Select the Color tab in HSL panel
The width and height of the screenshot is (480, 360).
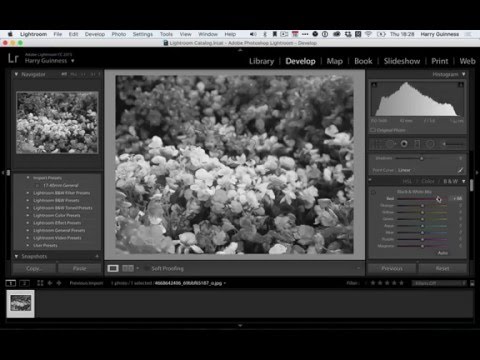[x=428, y=181]
